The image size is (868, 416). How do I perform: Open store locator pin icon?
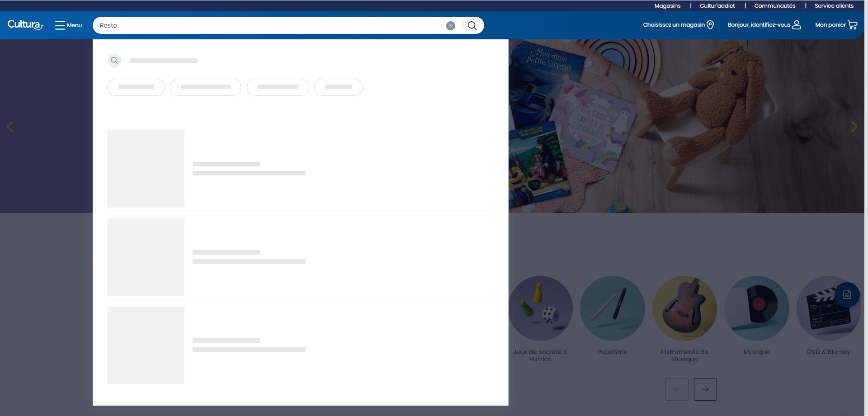710,25
